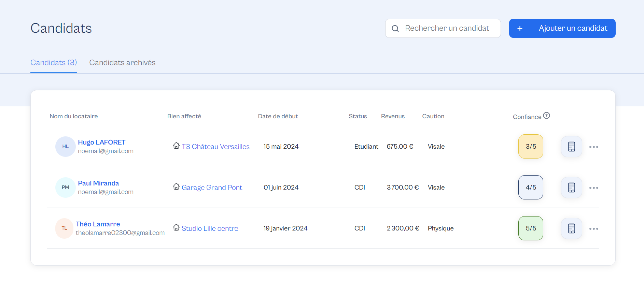The image size is (644, 284).
Task: Click house icon beside T3 Château Versailles
Action: click(176, 146)
